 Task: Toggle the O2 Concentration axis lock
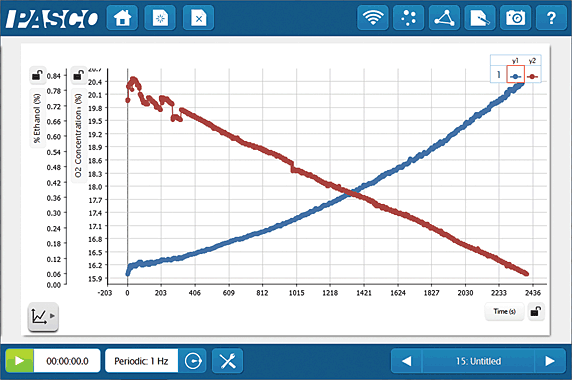78,75
